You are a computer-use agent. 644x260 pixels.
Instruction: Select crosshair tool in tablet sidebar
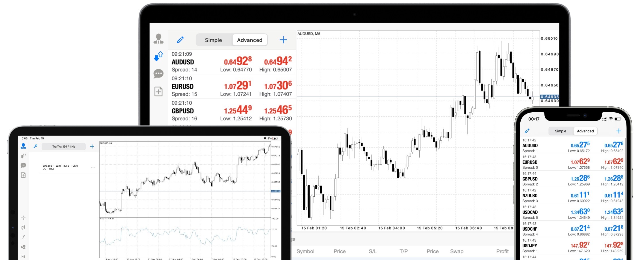pos(23,218)
